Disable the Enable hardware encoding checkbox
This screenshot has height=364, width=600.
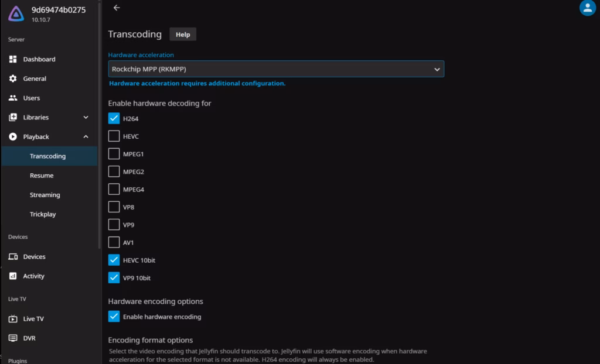[114, 317]
